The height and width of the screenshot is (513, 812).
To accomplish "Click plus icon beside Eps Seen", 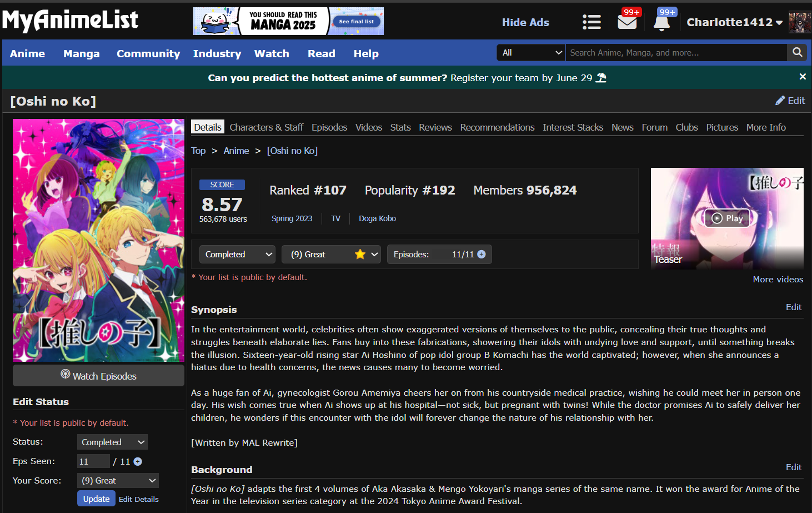I will [138, 461].
